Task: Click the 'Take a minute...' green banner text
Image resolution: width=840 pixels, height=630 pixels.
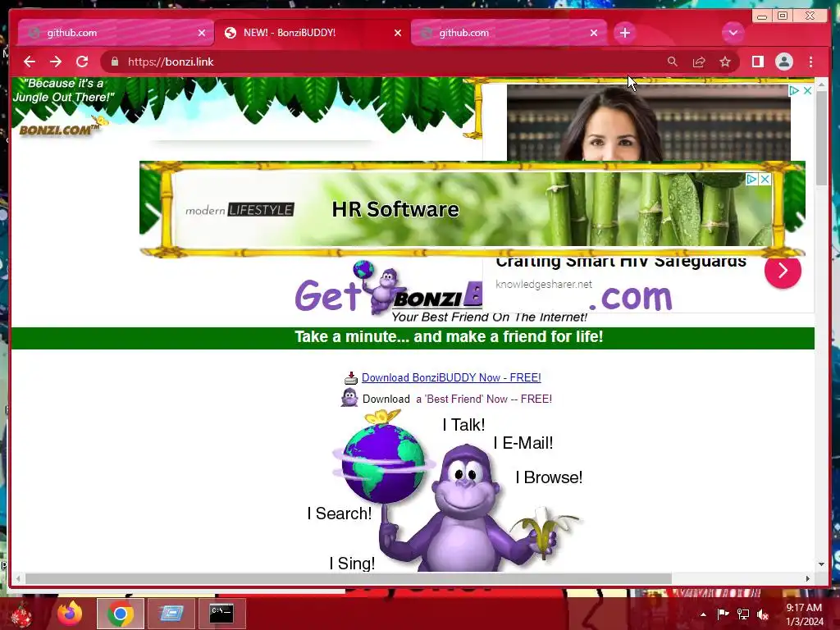Action: point(449,337)
